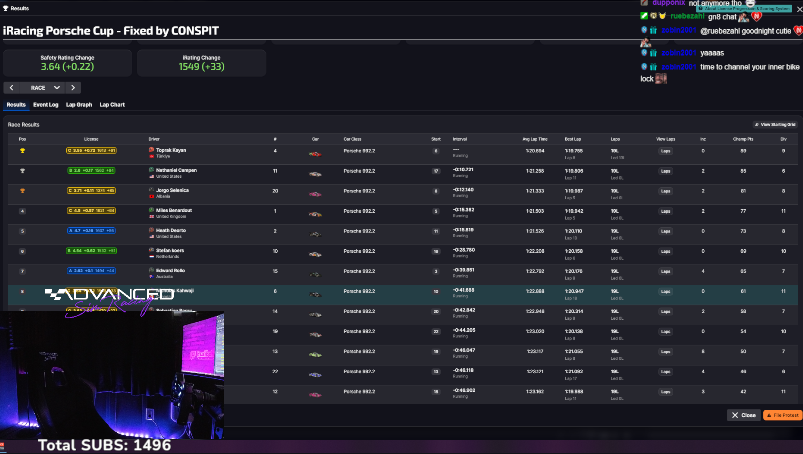Click the car icon in Stefan Koers' row

point(315,254)
